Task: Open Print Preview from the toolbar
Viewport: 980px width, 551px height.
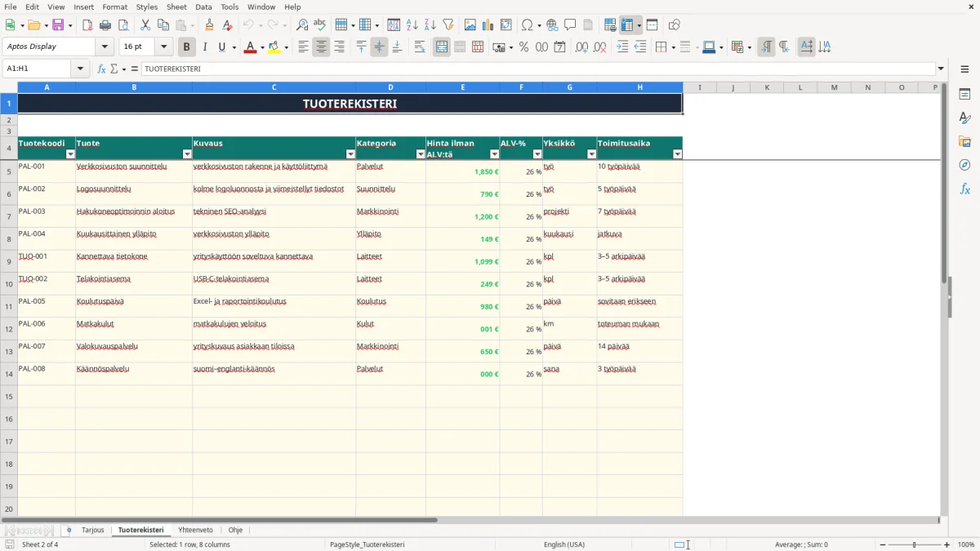Action: [123, 25]
